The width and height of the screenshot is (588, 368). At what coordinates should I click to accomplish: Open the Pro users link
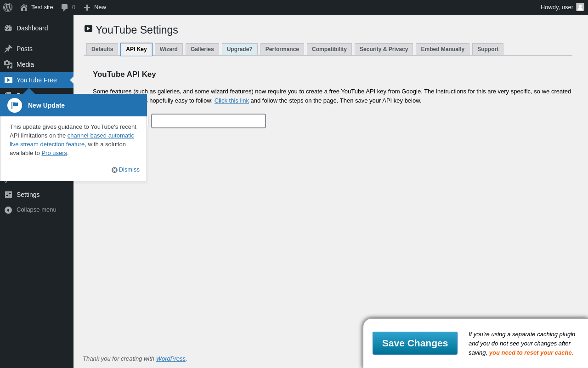point(54,153)
